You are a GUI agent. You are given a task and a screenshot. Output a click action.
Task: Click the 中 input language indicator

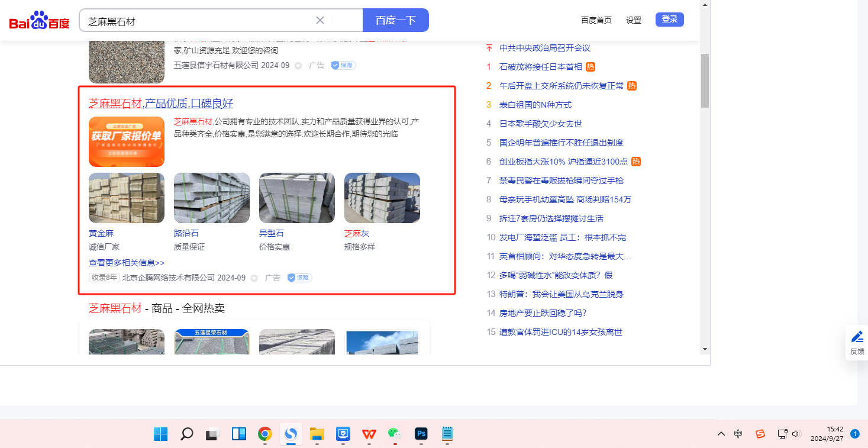point(738,434)
